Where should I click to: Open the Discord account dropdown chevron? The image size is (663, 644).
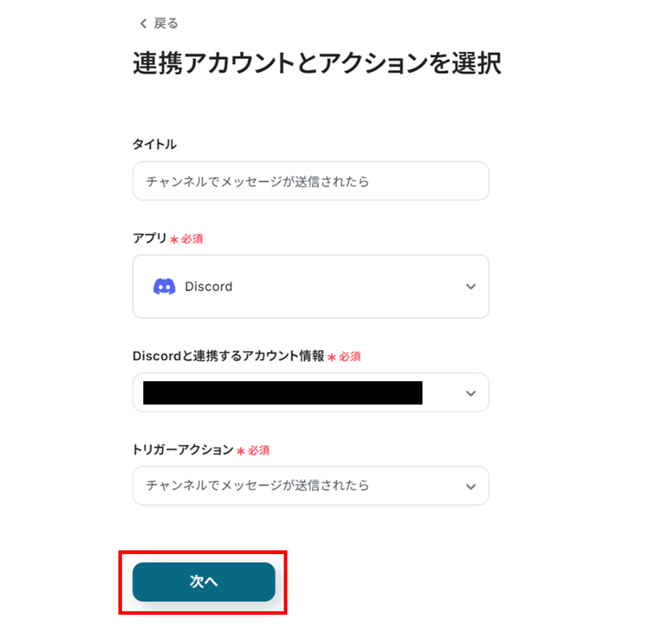[x=470, y=393]
